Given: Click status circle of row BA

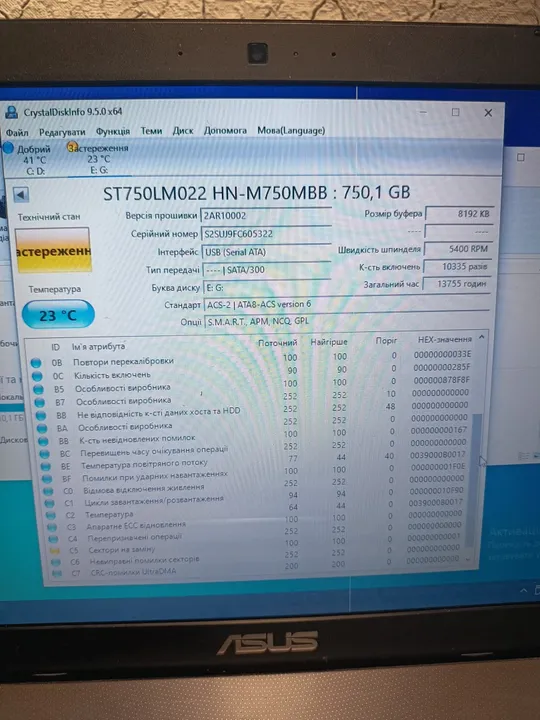Looking at the screenshot, I should click(x=42, y=428).
